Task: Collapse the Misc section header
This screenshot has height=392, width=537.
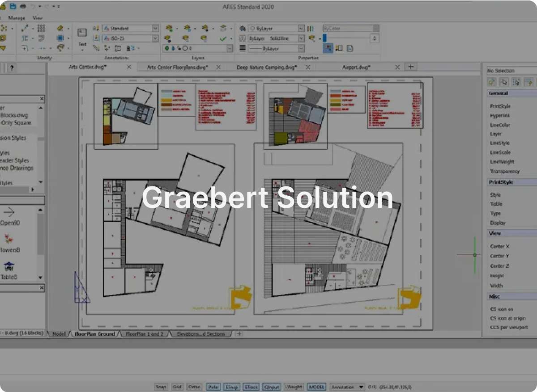Action: pyautogui.click(x=511, y=296)
